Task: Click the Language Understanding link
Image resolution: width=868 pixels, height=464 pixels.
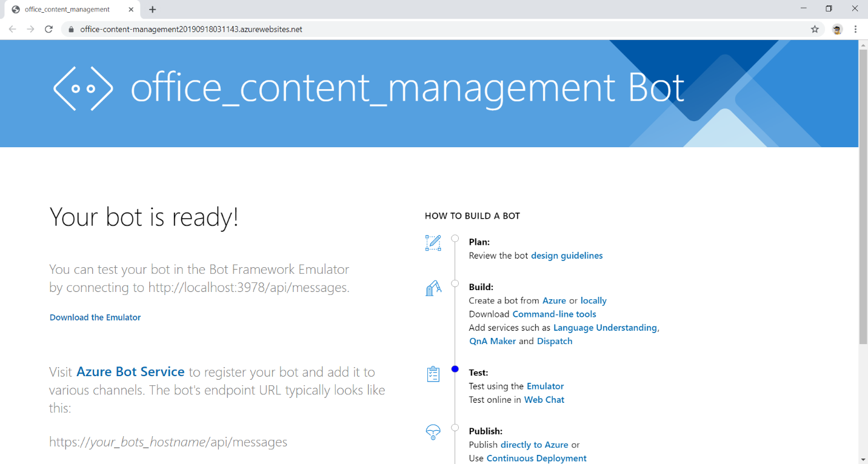Action: (605, 328)
